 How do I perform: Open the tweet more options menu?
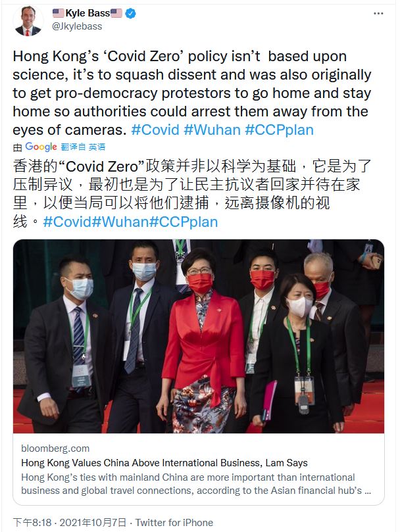pos(378,14)
